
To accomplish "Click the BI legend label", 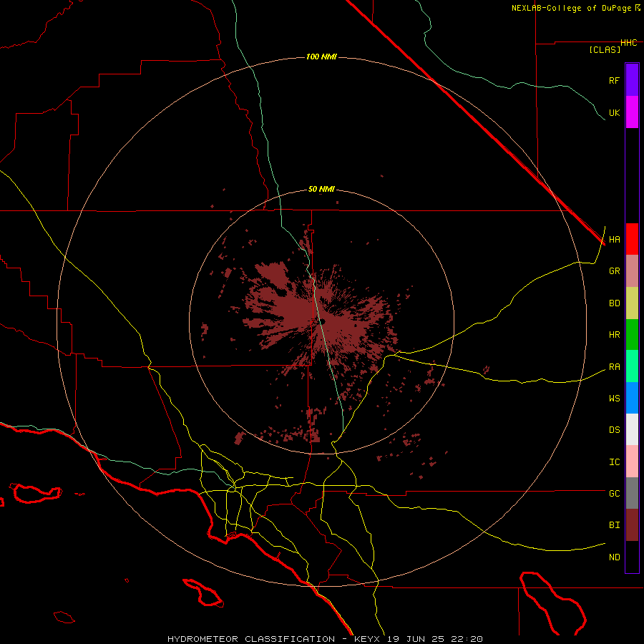I will click(614, 525).
